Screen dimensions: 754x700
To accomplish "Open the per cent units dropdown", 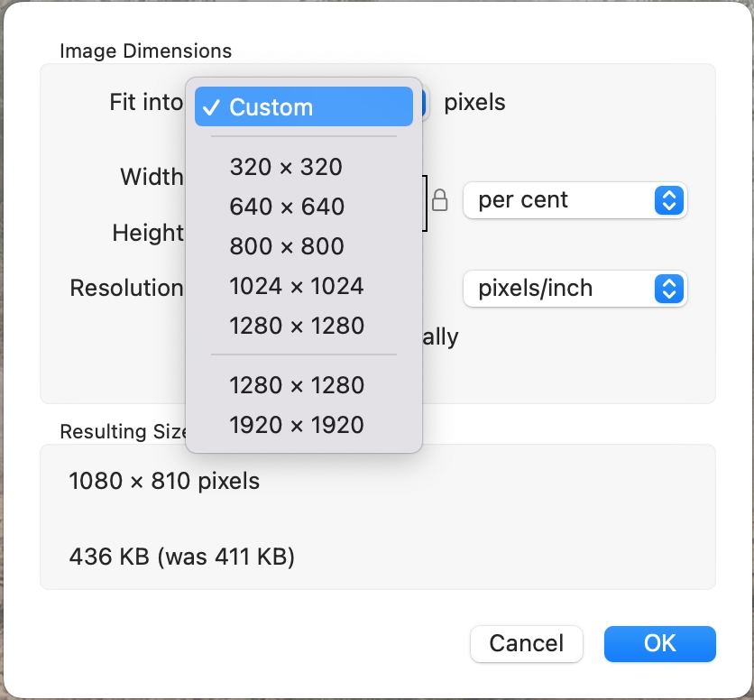I will click(x=575, y=200).
